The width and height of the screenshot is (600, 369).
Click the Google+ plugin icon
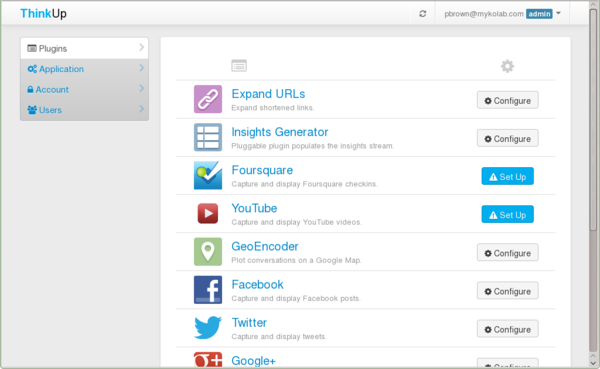pyautogui.click(x=208, y=359)
